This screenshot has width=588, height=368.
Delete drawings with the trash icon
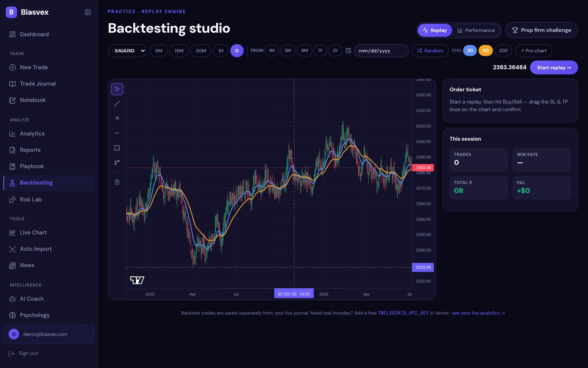tap(117, 182)
